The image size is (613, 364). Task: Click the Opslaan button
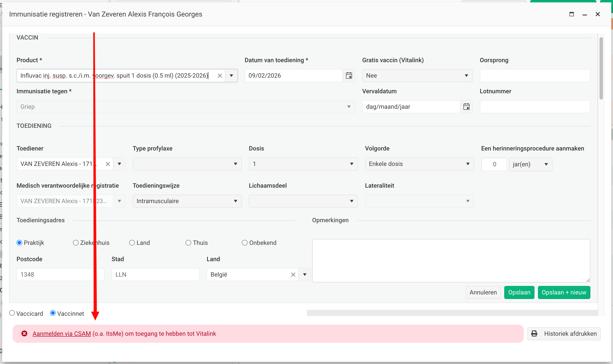click(519, 292)
